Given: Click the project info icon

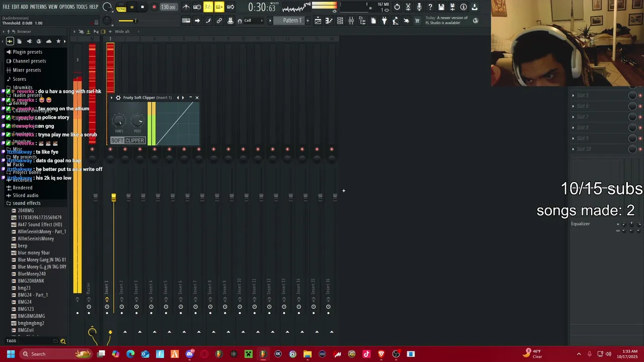Looking at the screenshot, I should 463,7.
